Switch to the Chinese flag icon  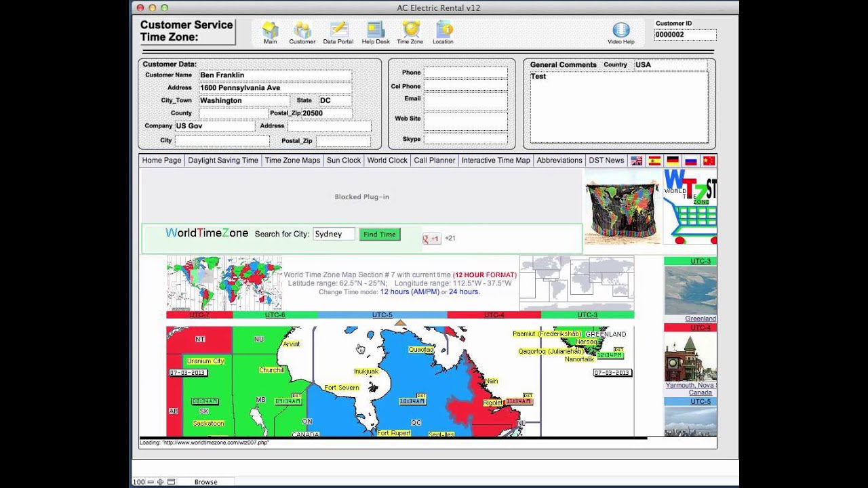[x=709, y=161]
